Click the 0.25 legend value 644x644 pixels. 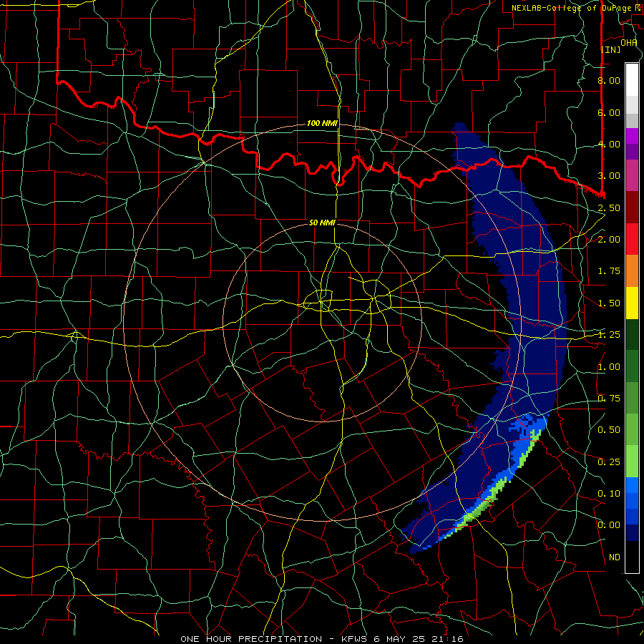[609, 462]
